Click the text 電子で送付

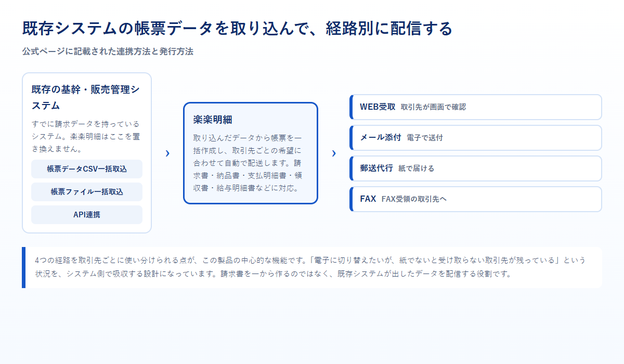tap(425, 138)
